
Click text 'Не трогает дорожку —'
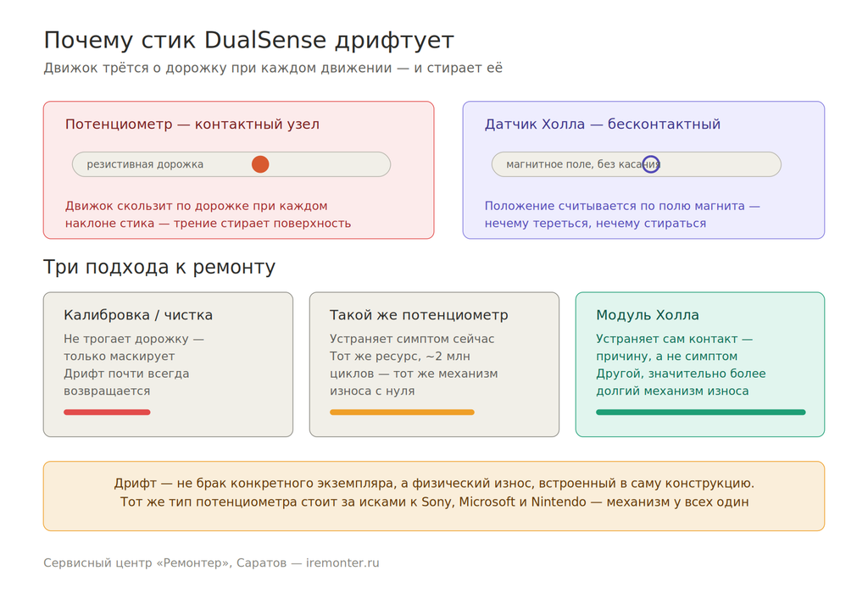click(133, 339)
